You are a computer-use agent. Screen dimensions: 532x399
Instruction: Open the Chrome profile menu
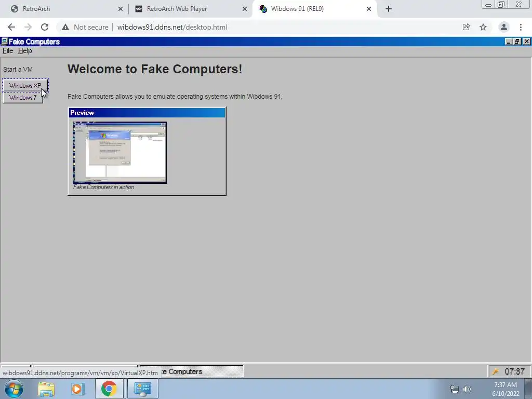(504, 27)
